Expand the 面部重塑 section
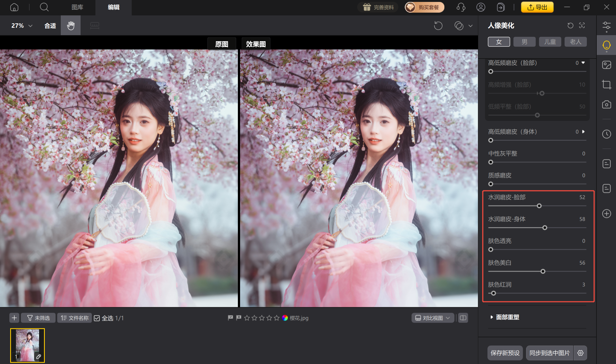Image resolution: width=616 pixels, height=364 pixels. [x=507, y=317]
